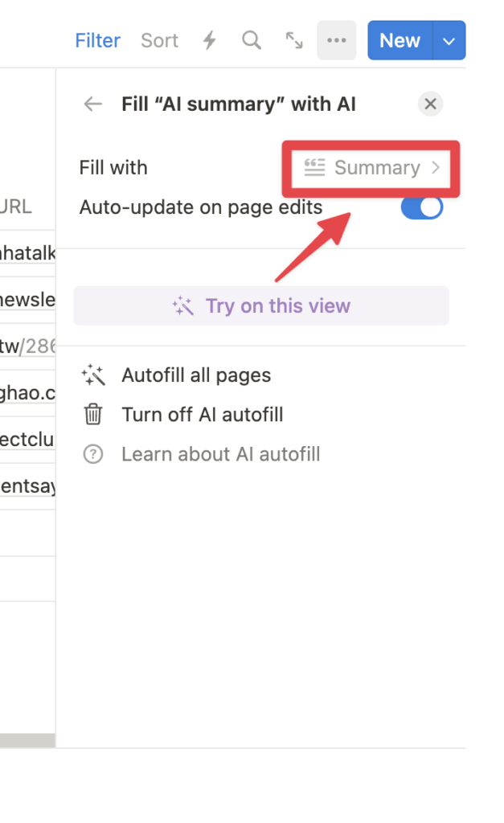
Task: Open the Summary fill type dropdown
Action: coord(371,168)
